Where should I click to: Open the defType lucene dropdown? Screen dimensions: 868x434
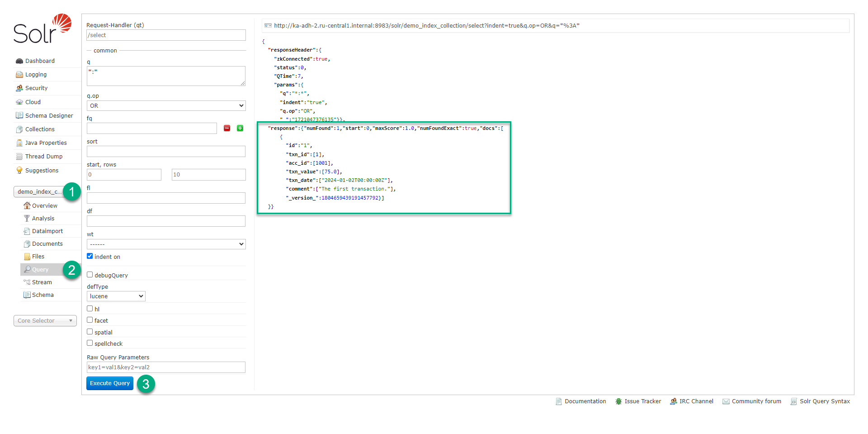[116, 296]
